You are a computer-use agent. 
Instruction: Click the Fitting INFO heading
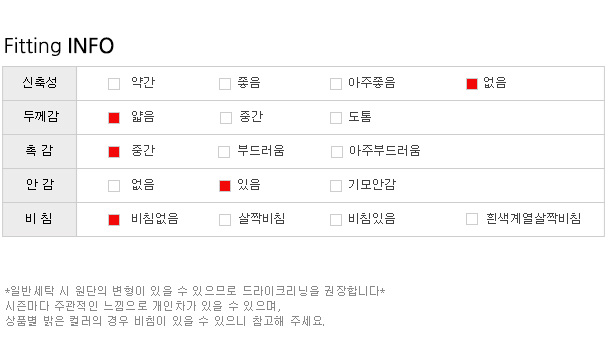click(59, 46)
